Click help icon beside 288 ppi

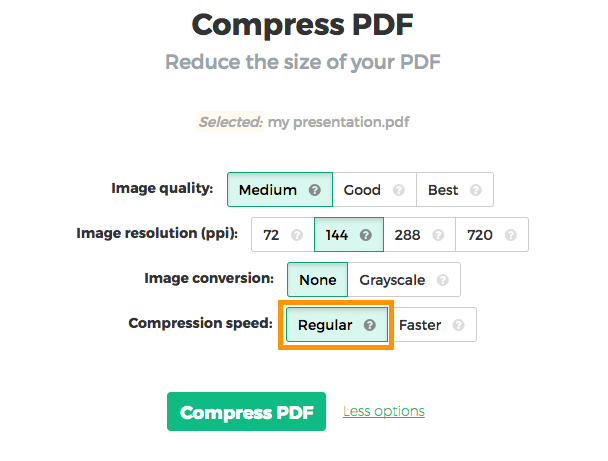coord(437,236)
